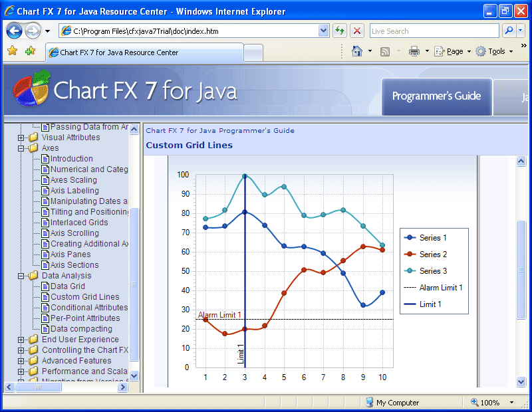Click the search magnifier button

(509, 31)
